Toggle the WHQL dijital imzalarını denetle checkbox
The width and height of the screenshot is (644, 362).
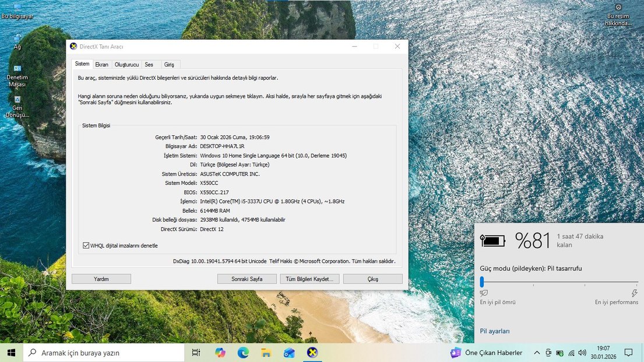[x=86, y=245]
